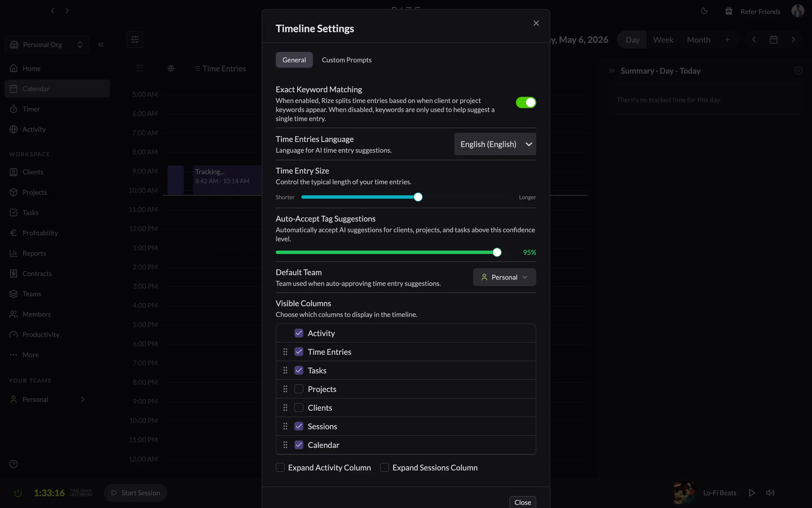Open Timer in the sidebar
This screenshot has width=812, height=508.
click(x=57, y=109)
